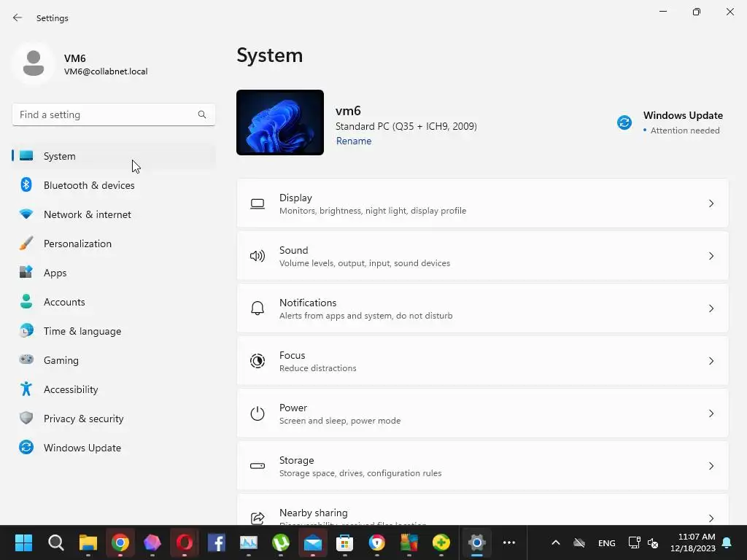Click the Notifications bell icon in the list
Image resolution: width=747 pixels, height=560 pixels.
(x=258, y=308)
